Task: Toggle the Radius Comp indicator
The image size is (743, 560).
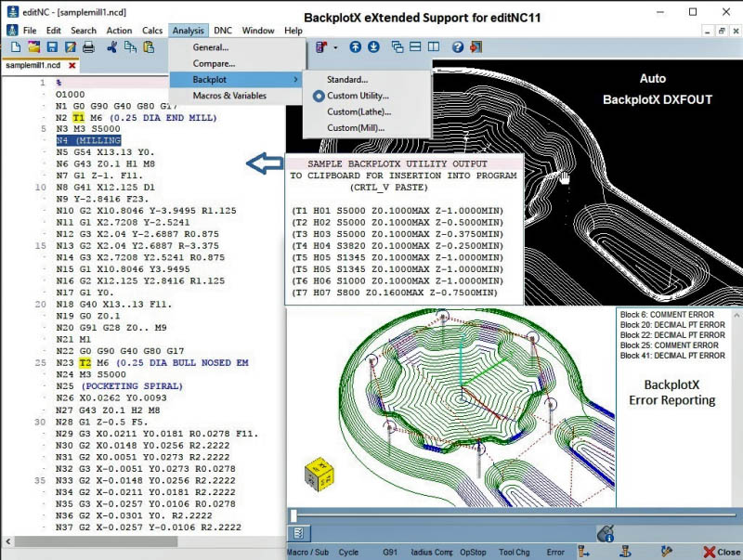Action: pos(431,553)
